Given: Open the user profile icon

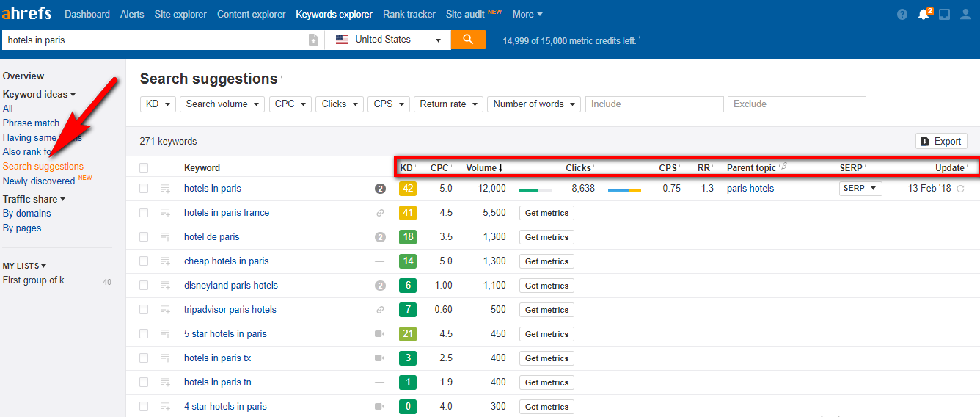Looking at the screenshot, I should click(966, 14).
